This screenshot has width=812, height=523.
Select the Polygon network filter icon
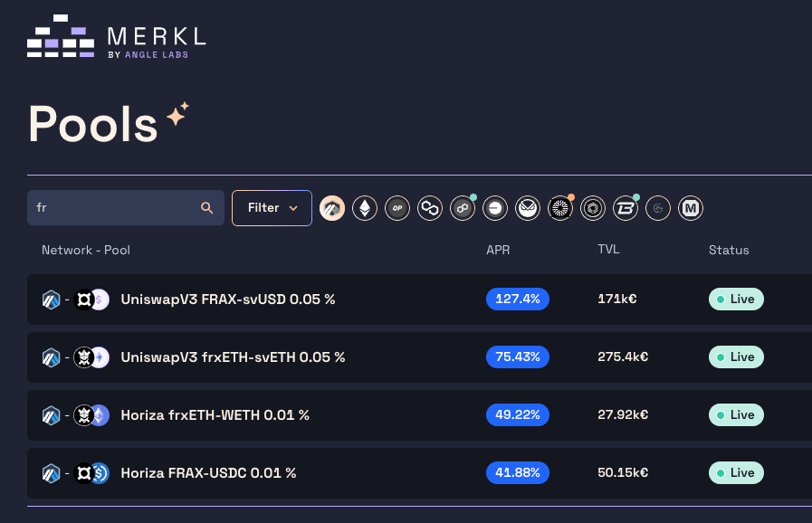[x=430, y=208]
